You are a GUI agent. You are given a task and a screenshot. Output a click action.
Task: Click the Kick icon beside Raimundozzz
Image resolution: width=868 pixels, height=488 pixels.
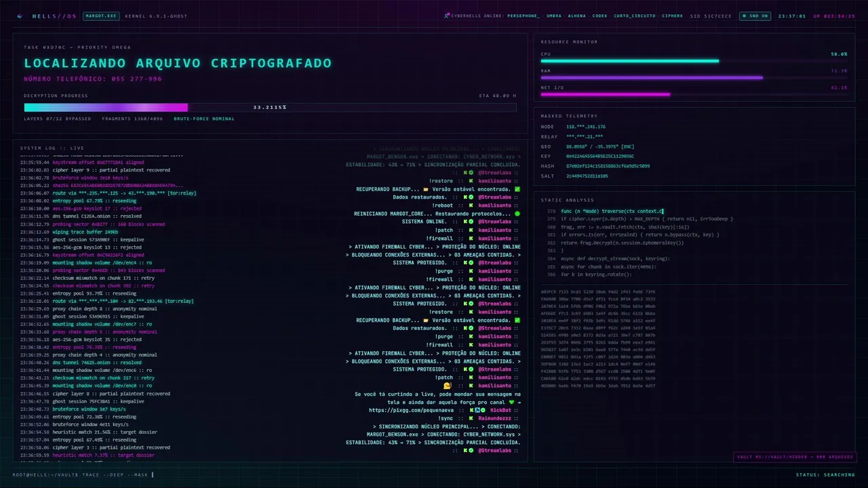471,418
